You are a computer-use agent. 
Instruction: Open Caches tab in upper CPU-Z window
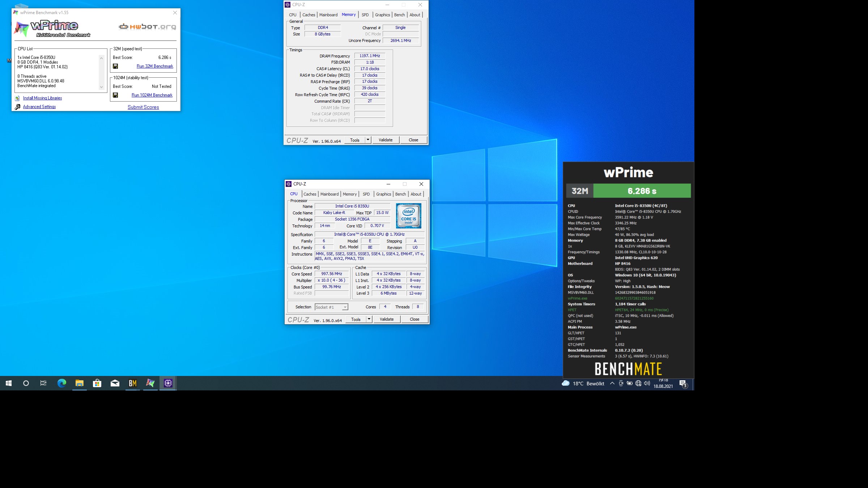(309, 15)
